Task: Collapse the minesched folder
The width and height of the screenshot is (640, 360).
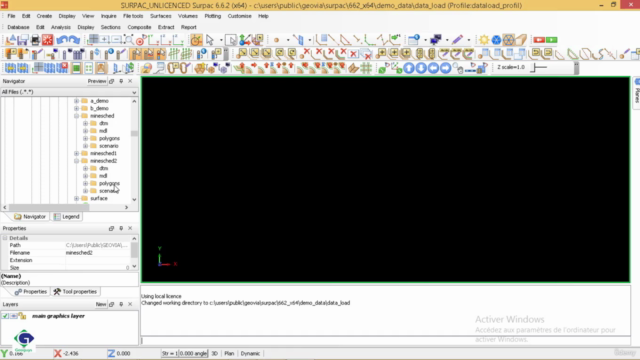Action: pos(76,116)
